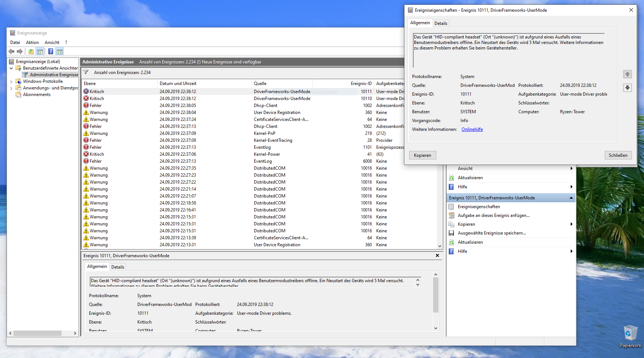Screen dimensions: 644x358
Task: Select Allgemein tab in the lower preview pane
Action: (x=97, y=266)
